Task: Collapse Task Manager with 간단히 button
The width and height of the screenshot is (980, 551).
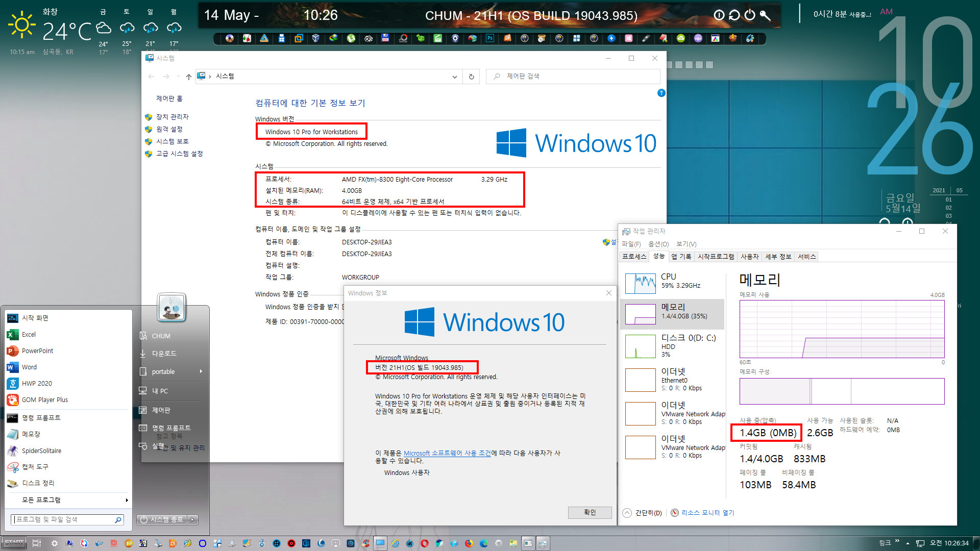Action: pos(643,513)
